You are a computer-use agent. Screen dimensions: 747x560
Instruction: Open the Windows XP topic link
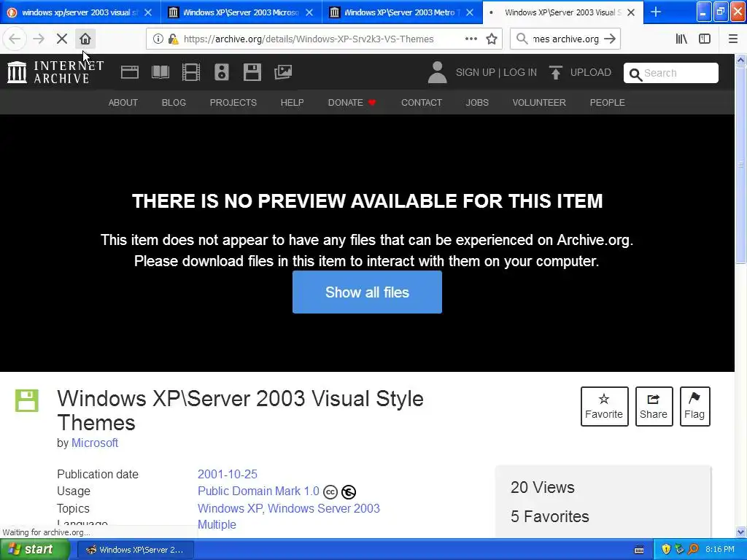[x=230, y=508]
